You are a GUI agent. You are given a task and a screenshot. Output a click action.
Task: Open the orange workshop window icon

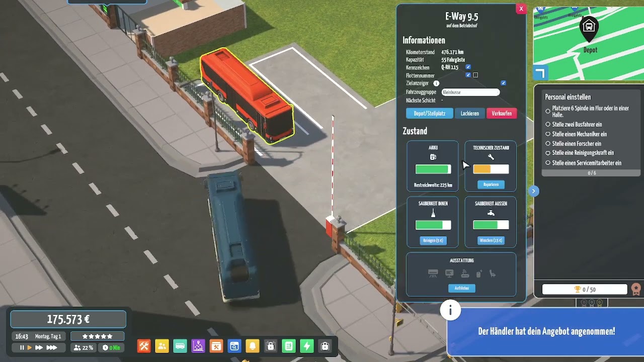point(216,346)
